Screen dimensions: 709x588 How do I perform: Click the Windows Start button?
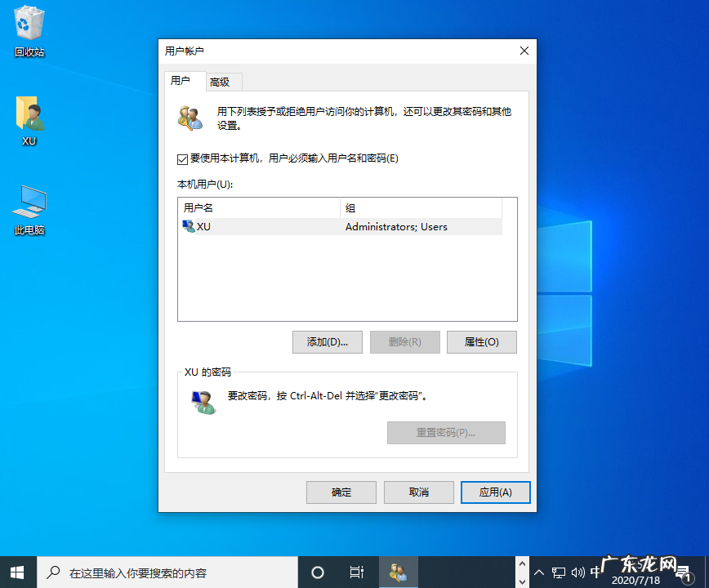(x=16, y=572)
